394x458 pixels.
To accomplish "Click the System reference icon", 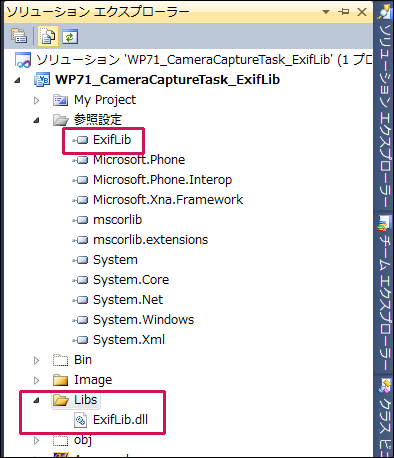I will pos(80,260).
